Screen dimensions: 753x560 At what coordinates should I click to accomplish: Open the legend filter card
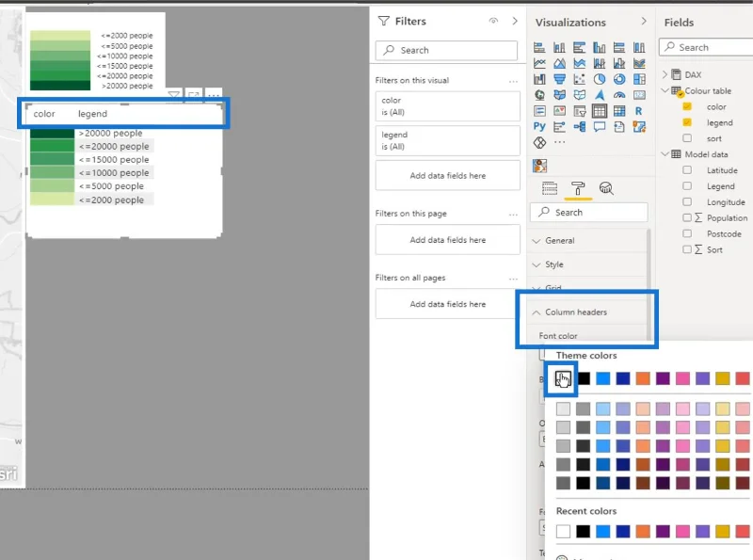(447, 141)
